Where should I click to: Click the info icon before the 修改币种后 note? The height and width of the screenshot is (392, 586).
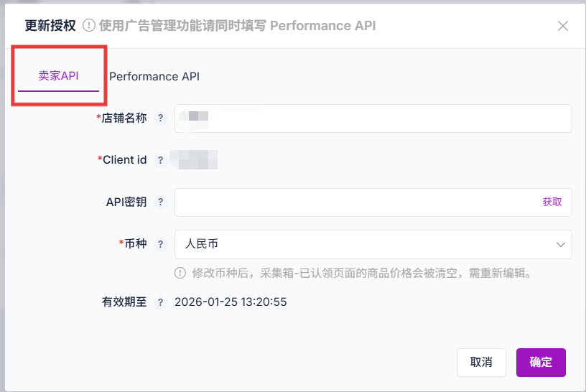180,273
